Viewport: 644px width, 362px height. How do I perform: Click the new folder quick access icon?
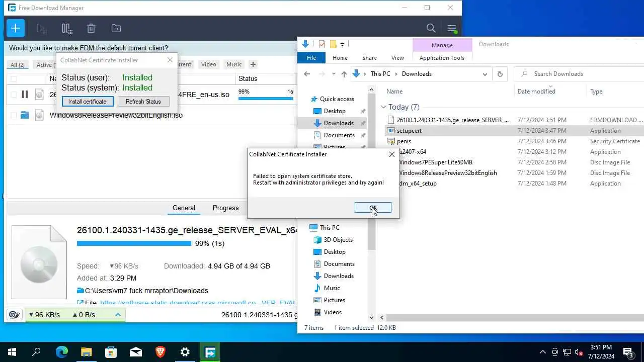(333, 44)
